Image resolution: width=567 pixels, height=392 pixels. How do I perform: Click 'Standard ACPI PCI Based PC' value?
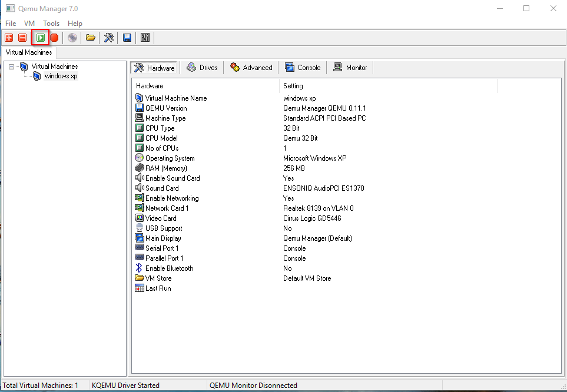[x=324, y=118]
